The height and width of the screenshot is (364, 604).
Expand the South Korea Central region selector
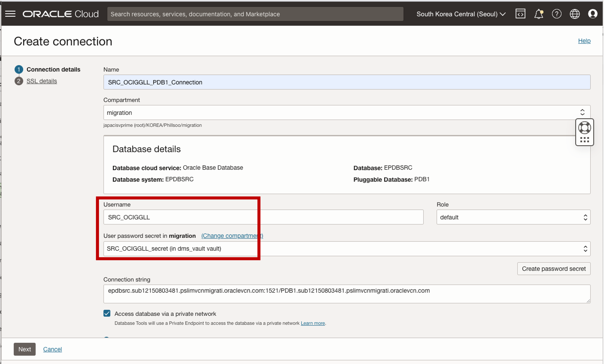tap(461, 14)
